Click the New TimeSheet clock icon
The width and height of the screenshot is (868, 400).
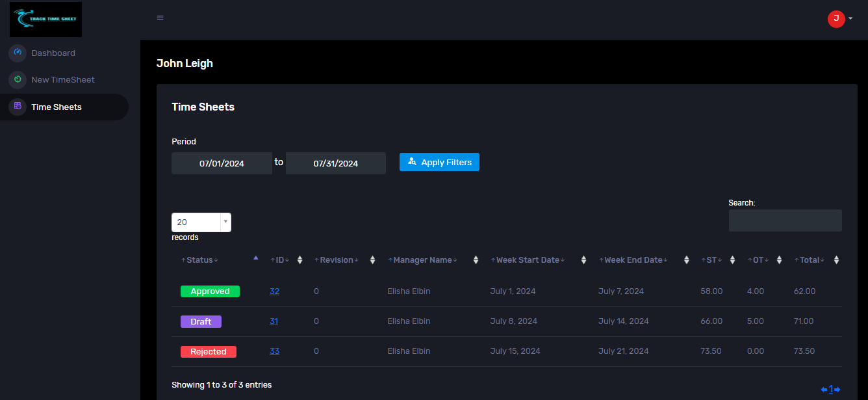point(18,79)
